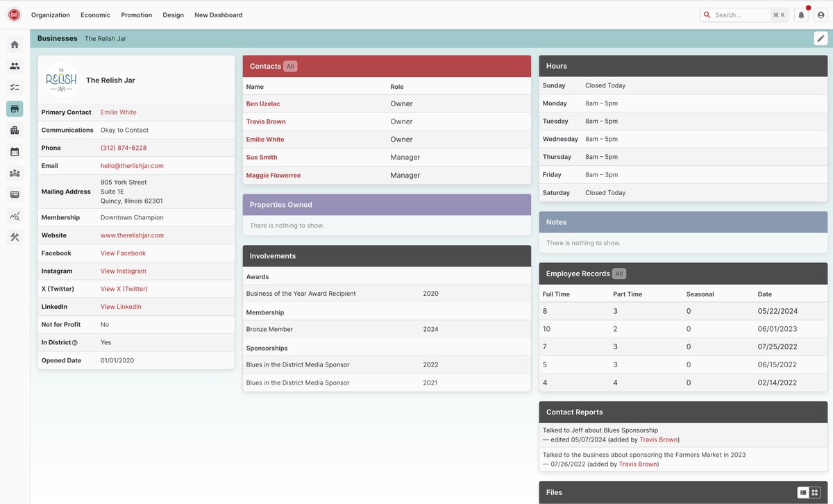Switch Files to grid view
Screen dimensions: 833x504
click(x=815, y=492)
